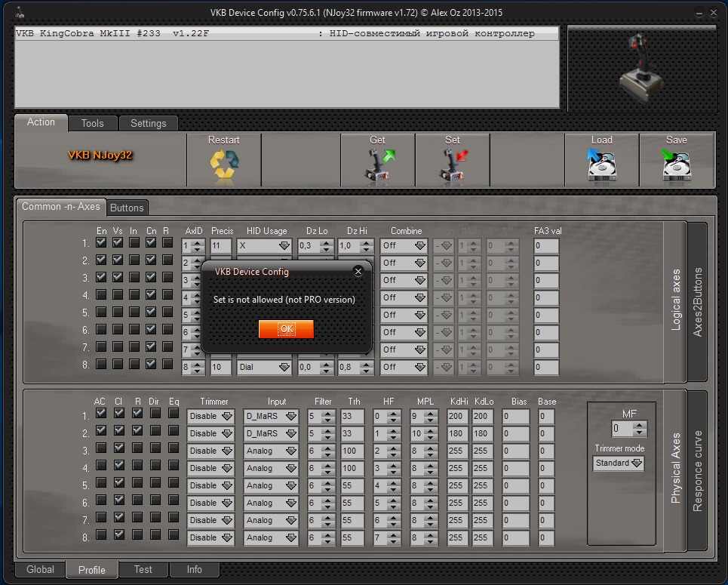Toggle Eq checkbox for physical axis 5
The width and height of the screenshot is (728, 585).
coord(174,482)
